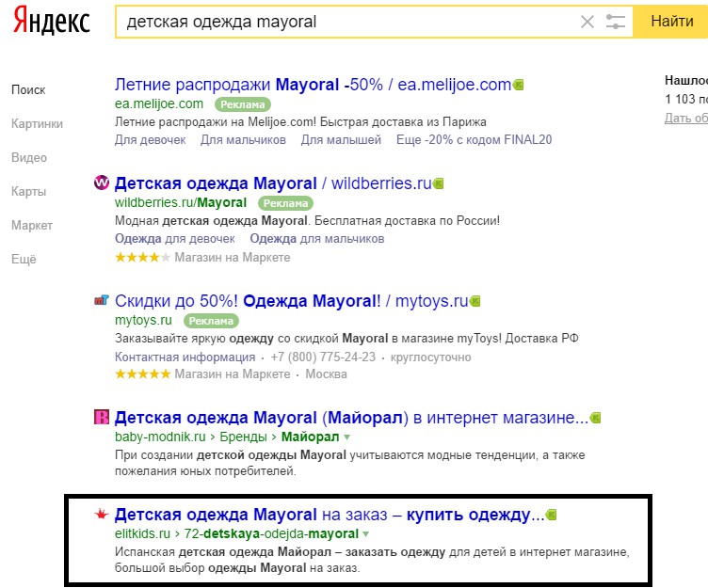708x588 pixels.
Task: Switch to Картинки search
Action: (37, 123)
